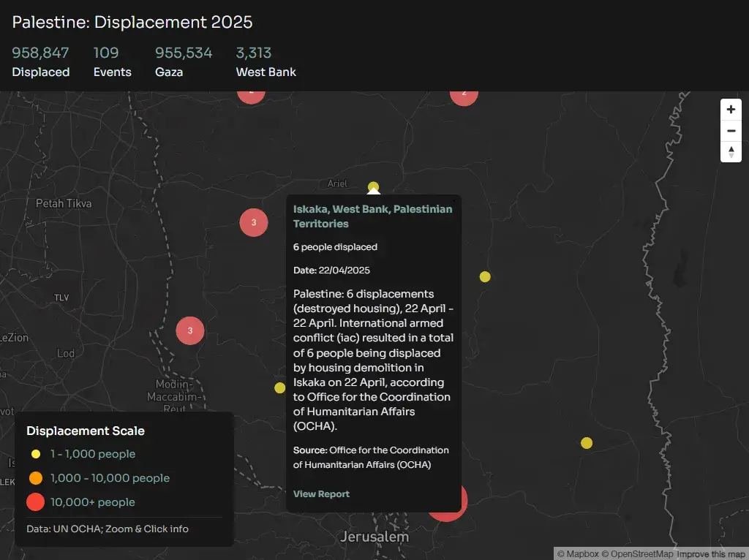This screenshot has width=749, height=560.
Task: Zoom out with the minus button
Action: click(x=731, y=131)
